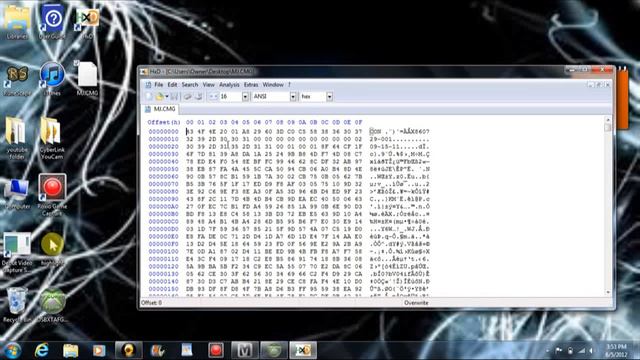Click scrollbar down arrow in hex view
The image size is (640, 360).
click(x=608, y=292)
